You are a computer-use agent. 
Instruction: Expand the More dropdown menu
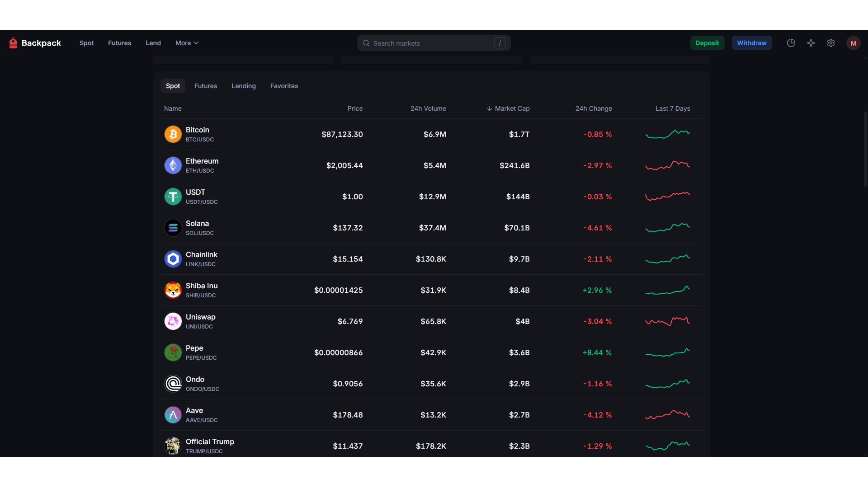pyautogui.click(x=187, y=43)
